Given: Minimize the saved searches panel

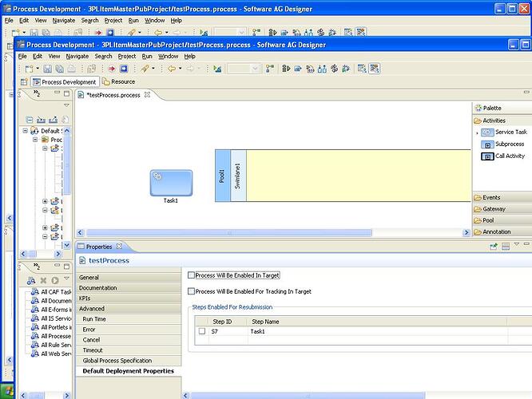Looking at the screenshot, I should point(57,265).
